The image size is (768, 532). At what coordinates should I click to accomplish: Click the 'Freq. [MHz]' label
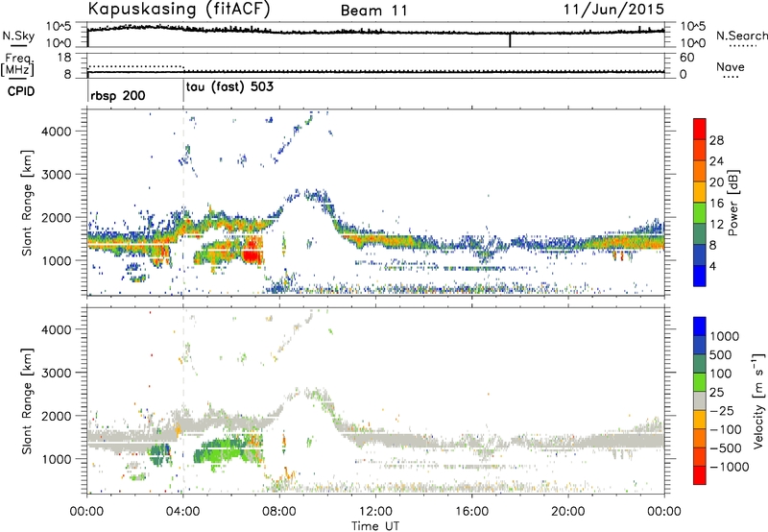point(17,64)
